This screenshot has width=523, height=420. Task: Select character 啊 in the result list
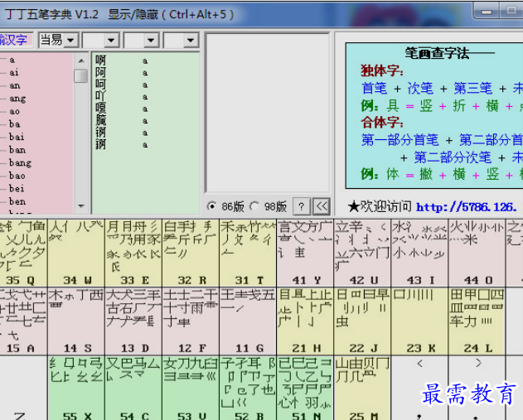click(x=101, y=60)
